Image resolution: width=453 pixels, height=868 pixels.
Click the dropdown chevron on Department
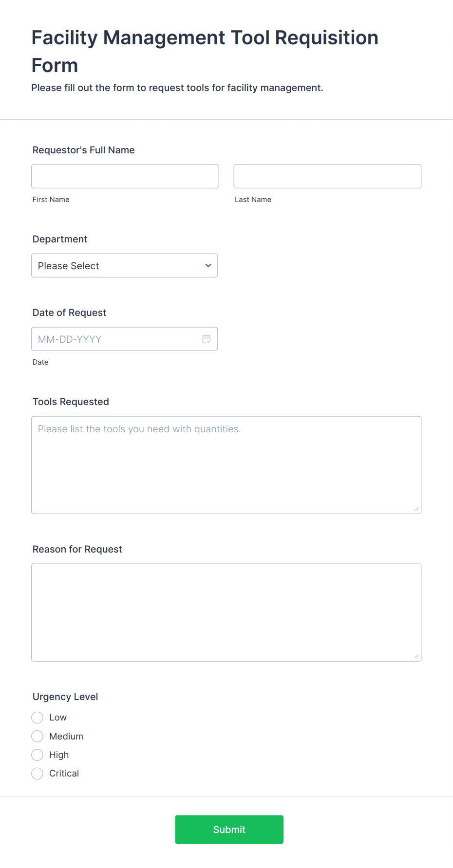coord(208,265)
